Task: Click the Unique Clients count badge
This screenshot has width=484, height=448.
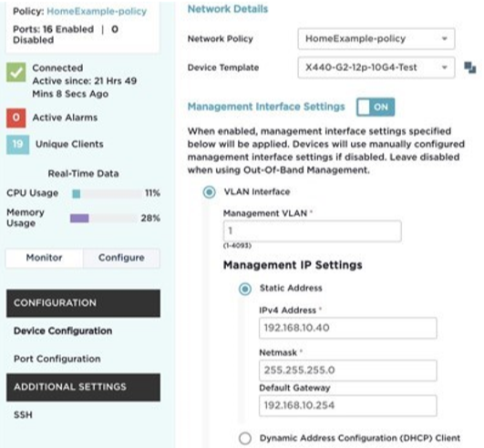Action: pos(18,144)
